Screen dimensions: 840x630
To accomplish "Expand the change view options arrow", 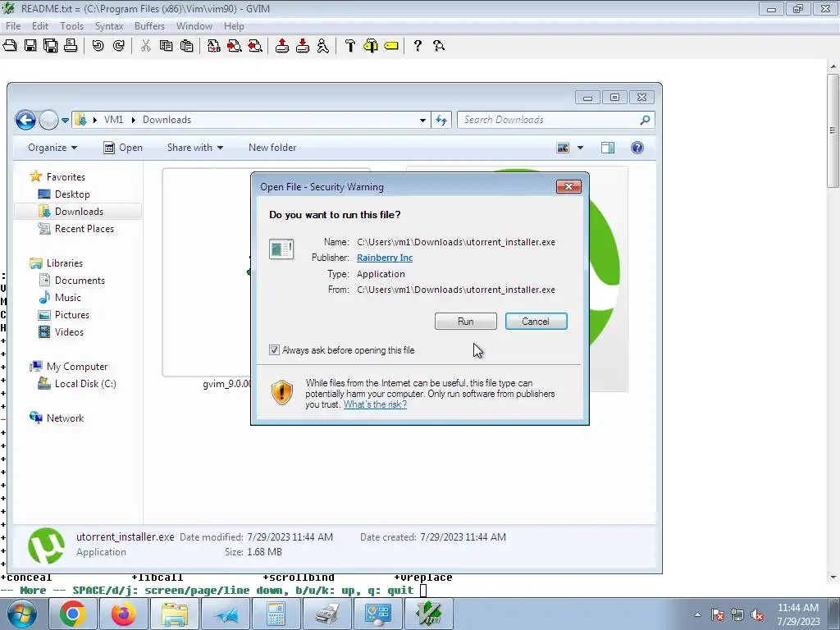I will (x=580, y=148).
